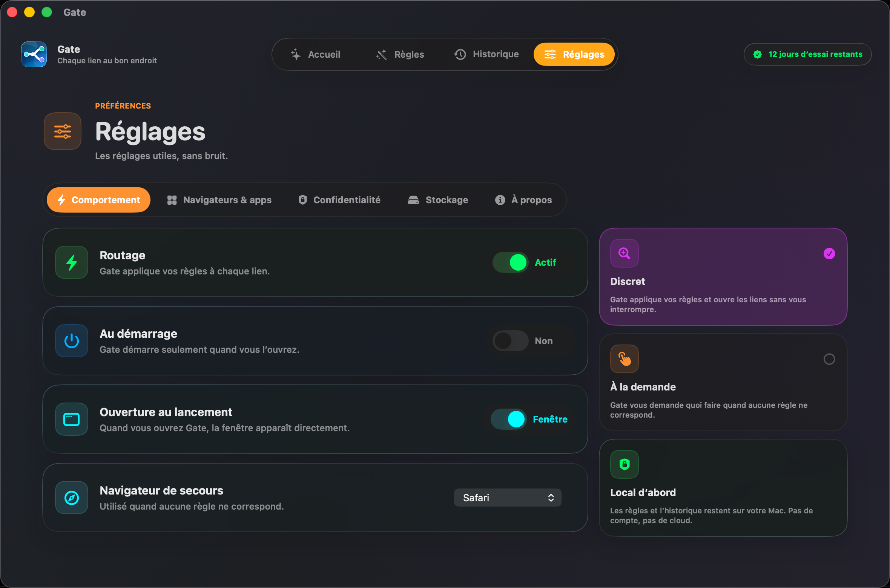
Task: Open the Règles tab
Action: [x=400, y=54]
